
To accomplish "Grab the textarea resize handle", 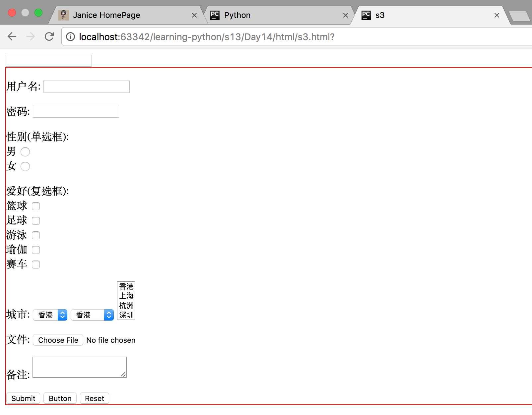I will pyautogui.click(x=123, y=374).
